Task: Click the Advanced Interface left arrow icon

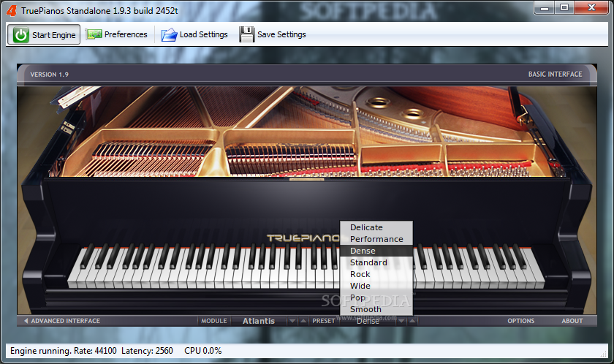Action: click(26, 321)
